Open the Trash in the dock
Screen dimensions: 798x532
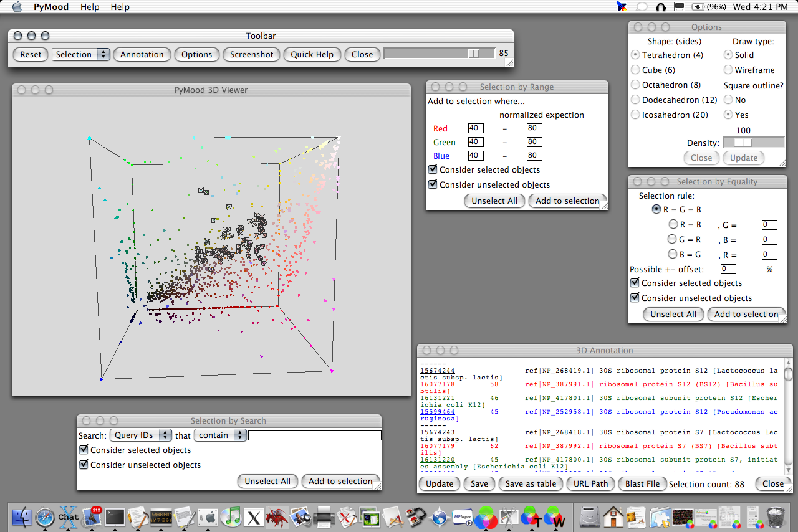(x=776, y=516)
